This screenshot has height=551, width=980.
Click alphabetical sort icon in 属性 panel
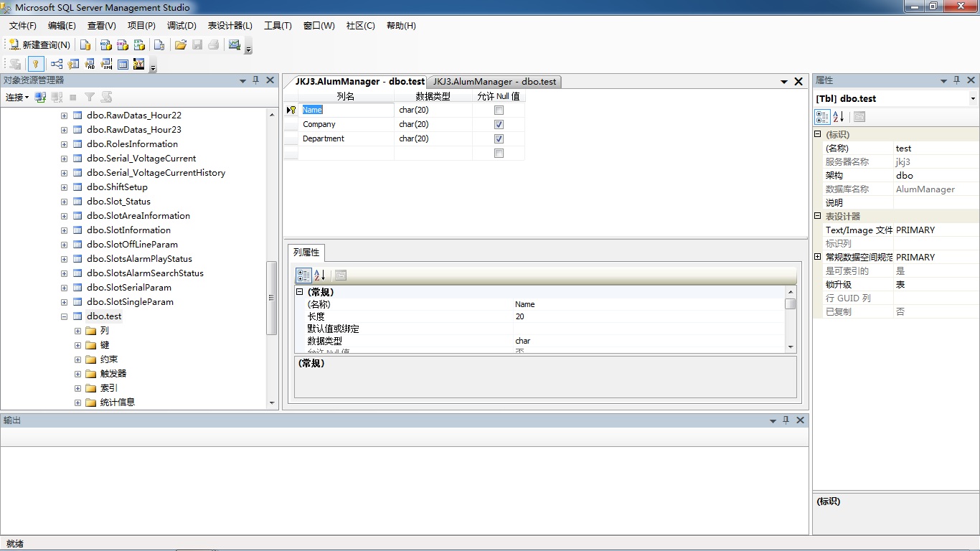pyautogui.click(x=838, y=117)
